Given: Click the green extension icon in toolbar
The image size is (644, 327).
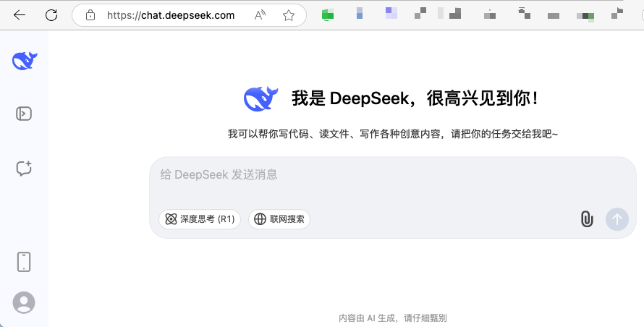Looking at the screenshot, I should [x=327, y=14].
